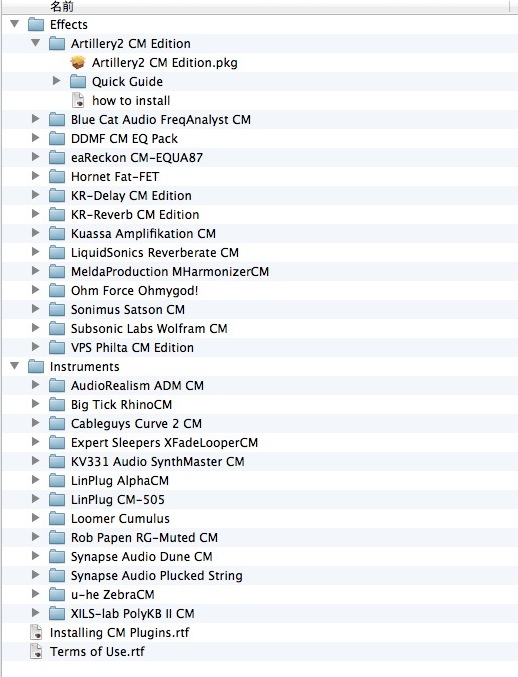Collapse the Effects folder disclosure triangle
This screenshot has height=677, width=518.
click(x=15, y=24)
